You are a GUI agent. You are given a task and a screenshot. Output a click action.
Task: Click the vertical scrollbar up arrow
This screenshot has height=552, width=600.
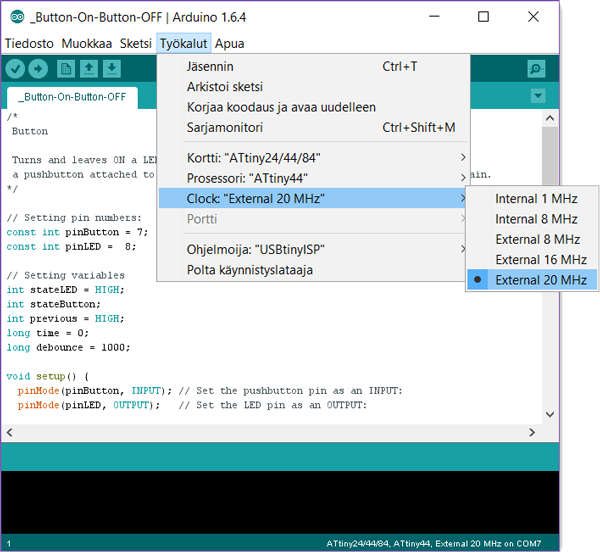tap(550, 118)
